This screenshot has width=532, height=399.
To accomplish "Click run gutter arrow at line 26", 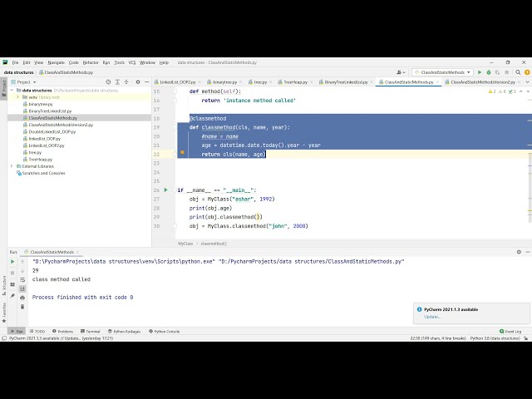I will [166, 190].
